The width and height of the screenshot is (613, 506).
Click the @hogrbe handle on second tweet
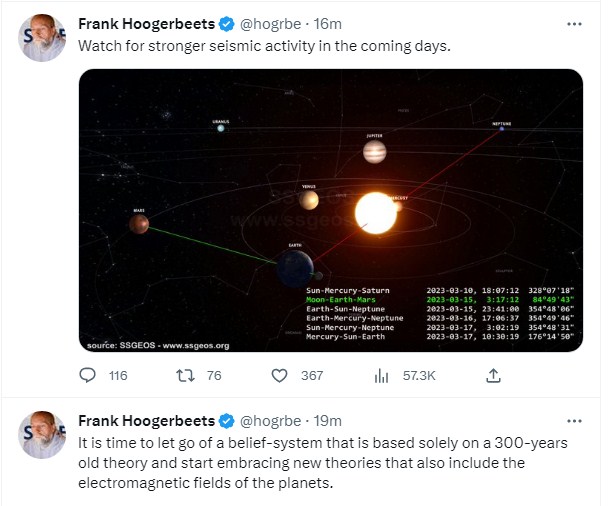(268, 421)
